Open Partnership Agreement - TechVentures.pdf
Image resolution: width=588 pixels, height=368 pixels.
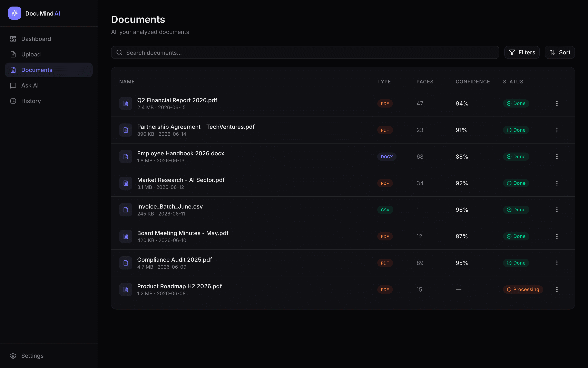[196, 127]
